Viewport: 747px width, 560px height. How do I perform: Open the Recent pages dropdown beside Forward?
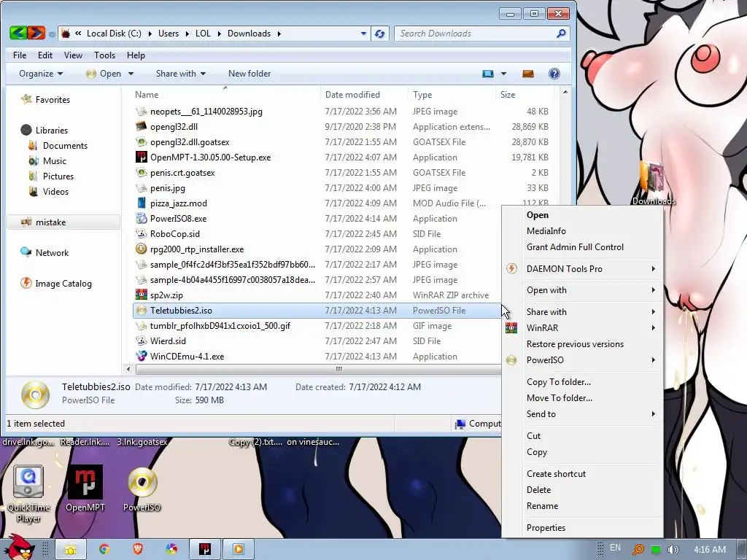tap(52, 34)
